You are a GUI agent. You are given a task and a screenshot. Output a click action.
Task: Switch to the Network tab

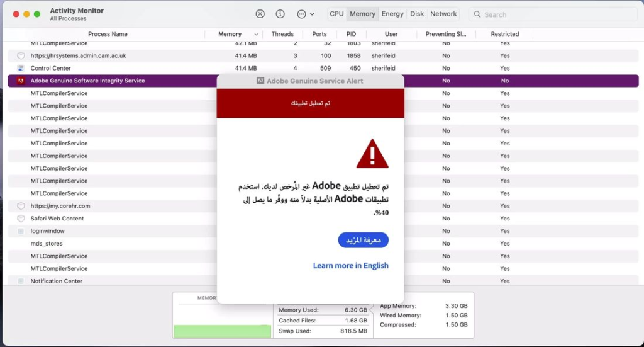[443, 14]
